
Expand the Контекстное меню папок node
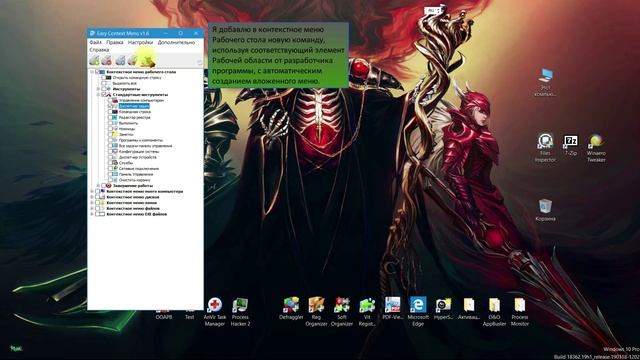tap(92, 203)
